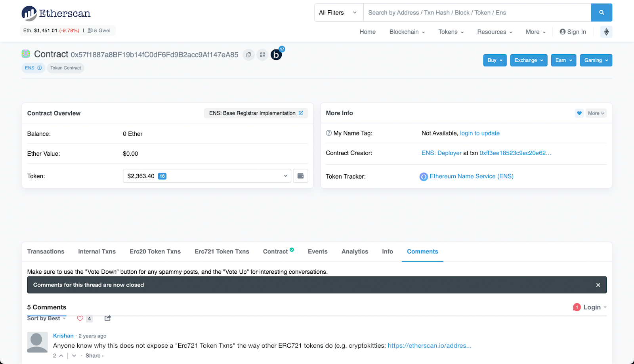Expand the $2,363.40 token holdings dropdown
634x364 pixels.
[x=207, y=176]
